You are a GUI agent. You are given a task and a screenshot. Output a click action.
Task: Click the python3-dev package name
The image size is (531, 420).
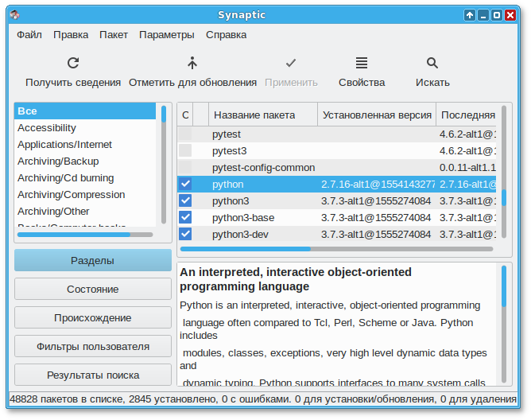pos(240,234)
